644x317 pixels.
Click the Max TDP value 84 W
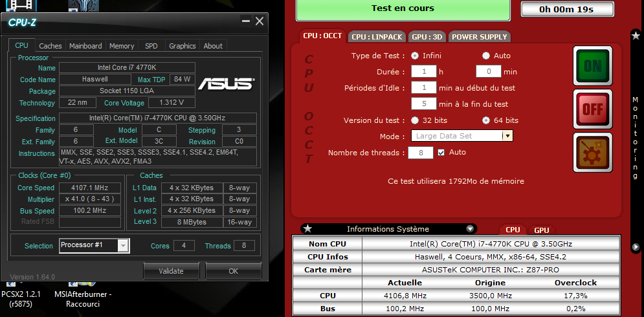[183, 79]
